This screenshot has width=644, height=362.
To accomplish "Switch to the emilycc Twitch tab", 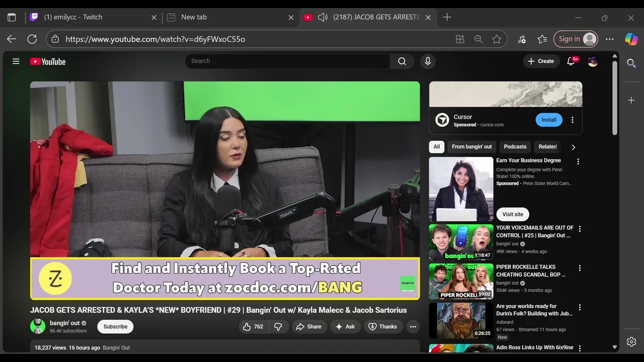I will click(x=93, y=17).
